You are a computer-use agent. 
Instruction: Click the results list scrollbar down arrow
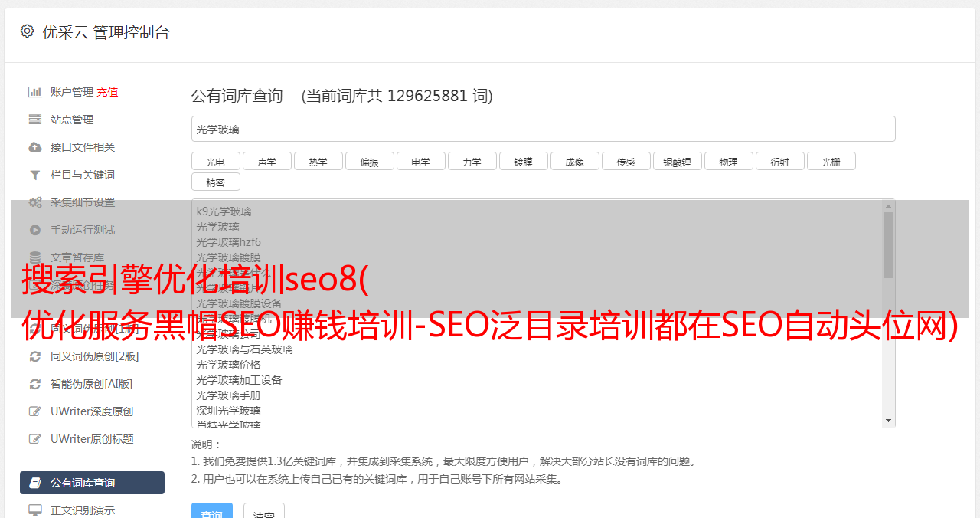[888, 421]
